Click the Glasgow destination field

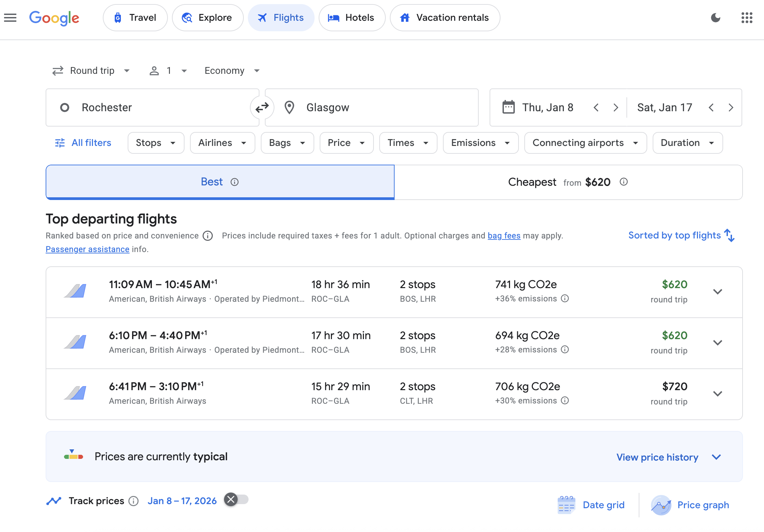(x=371, y=107)
